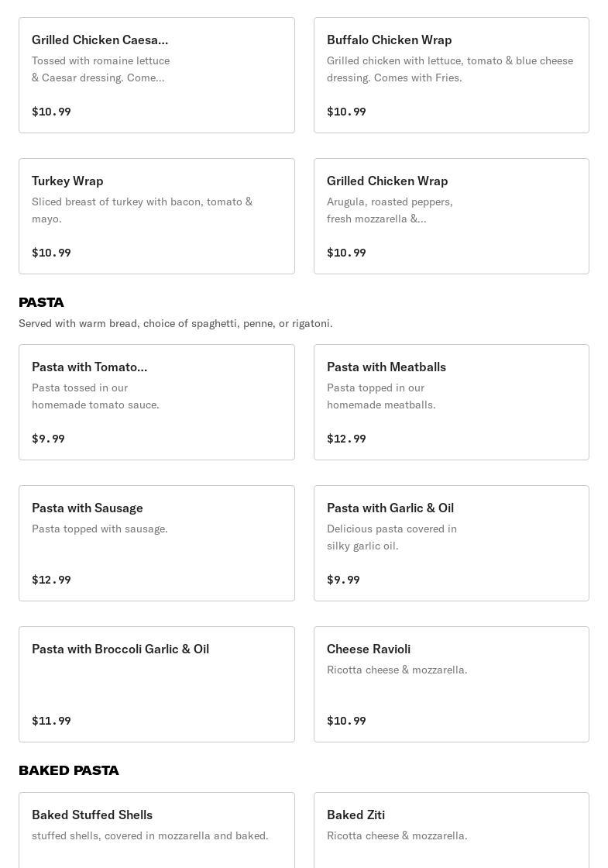Select the Buffalo Chicken Wrap card
This screenshot has width=608, height=868.
coord(451,75)
